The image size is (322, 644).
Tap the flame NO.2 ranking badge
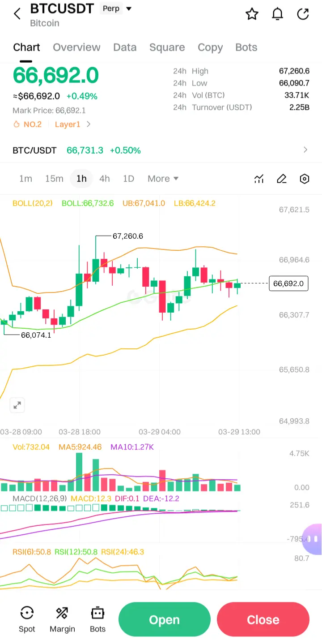tap(27, 125)
